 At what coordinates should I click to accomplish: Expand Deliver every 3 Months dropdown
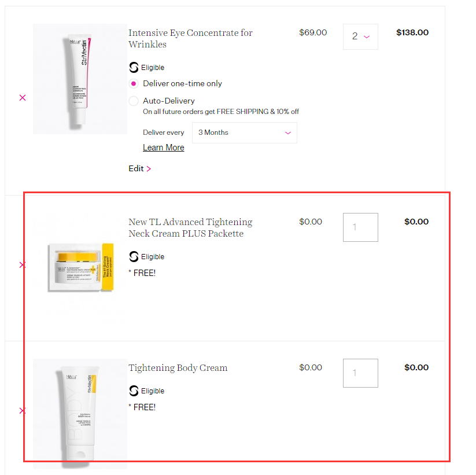[x=245, y=132]
